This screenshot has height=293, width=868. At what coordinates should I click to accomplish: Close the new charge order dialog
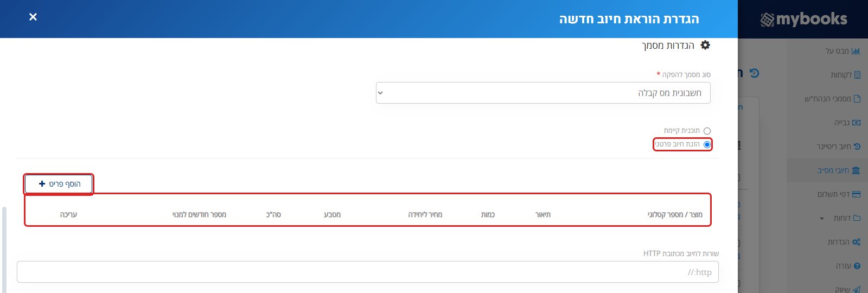pos(33,17)
